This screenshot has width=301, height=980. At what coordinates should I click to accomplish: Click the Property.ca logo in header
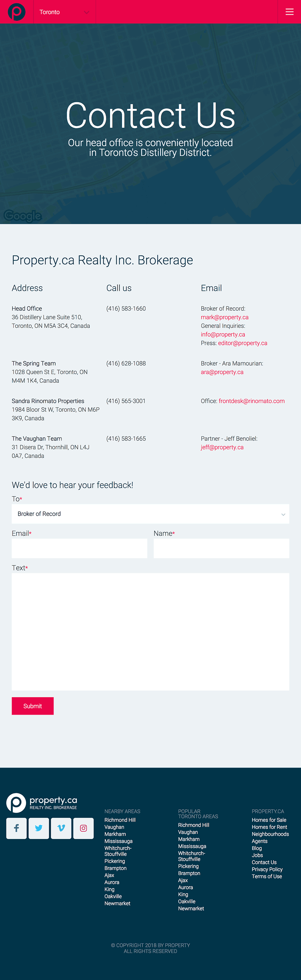[x=16, y=12]
